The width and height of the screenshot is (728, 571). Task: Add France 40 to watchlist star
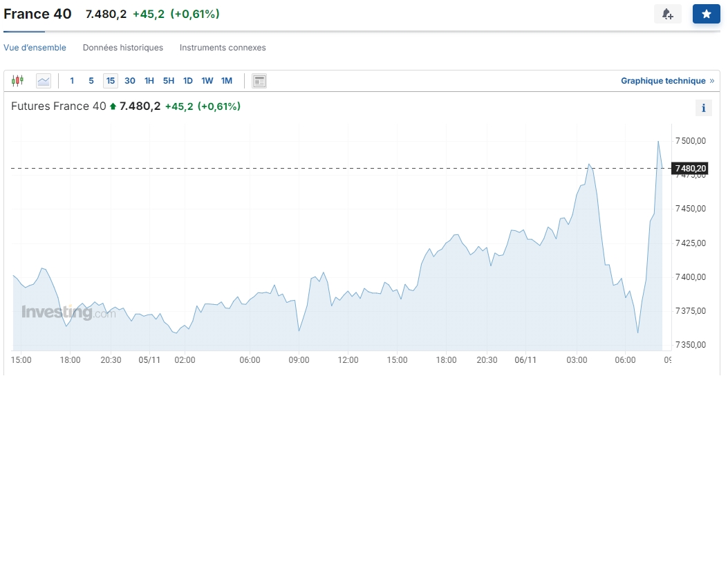click(706, 14)
